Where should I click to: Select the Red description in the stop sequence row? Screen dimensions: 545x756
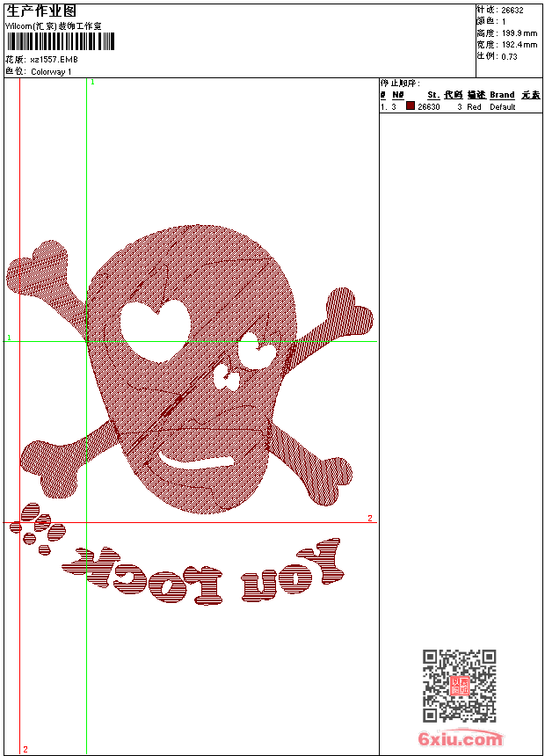pos(474,107)
